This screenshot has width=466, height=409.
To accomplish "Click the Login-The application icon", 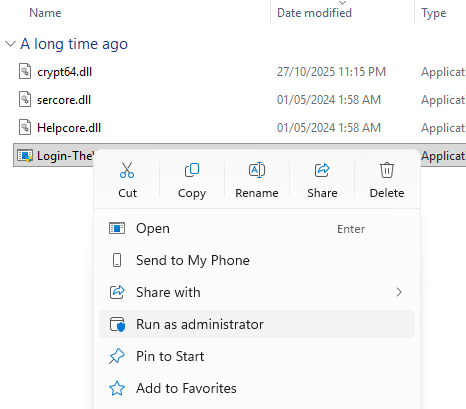I will [x=25, y=155].
